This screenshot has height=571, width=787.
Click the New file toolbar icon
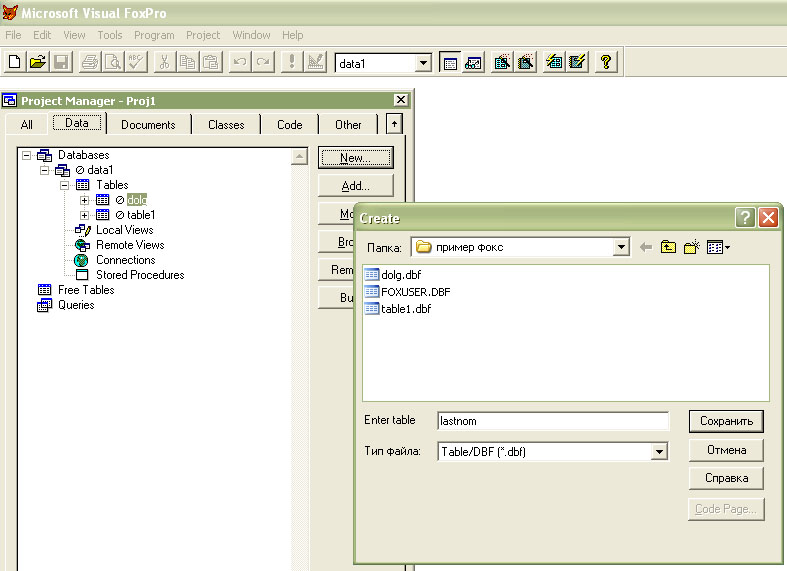pyautogui.click(x=15, y=62)
